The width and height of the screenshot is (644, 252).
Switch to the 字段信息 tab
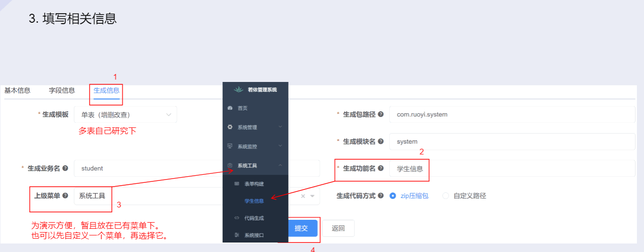click(62, 90)
